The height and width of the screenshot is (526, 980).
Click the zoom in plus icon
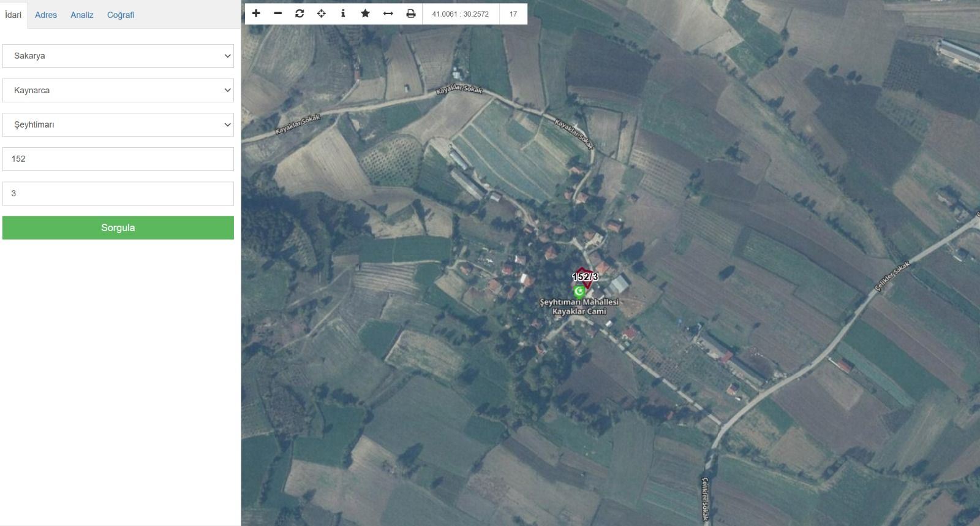pyautogui.click(x=256, y=13)
